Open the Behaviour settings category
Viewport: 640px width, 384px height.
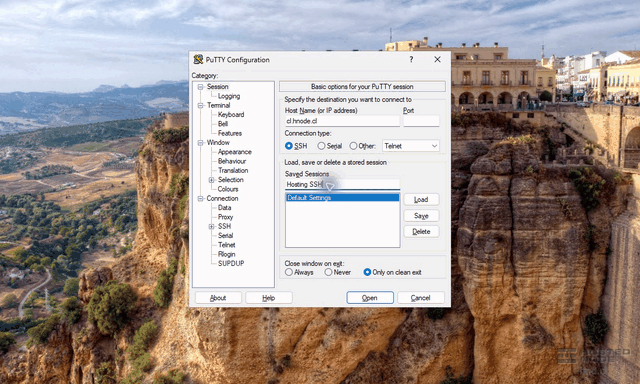232,161
